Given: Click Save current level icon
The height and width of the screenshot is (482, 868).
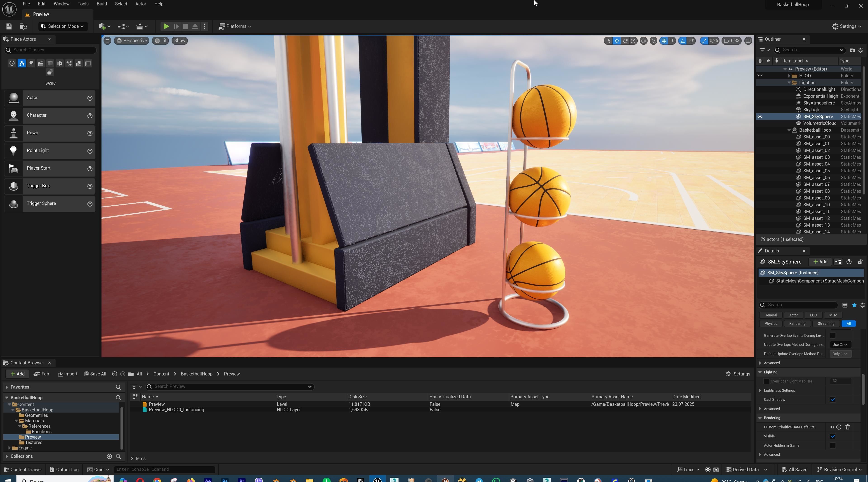Looking at the screenshot, I should pos(9,26).
